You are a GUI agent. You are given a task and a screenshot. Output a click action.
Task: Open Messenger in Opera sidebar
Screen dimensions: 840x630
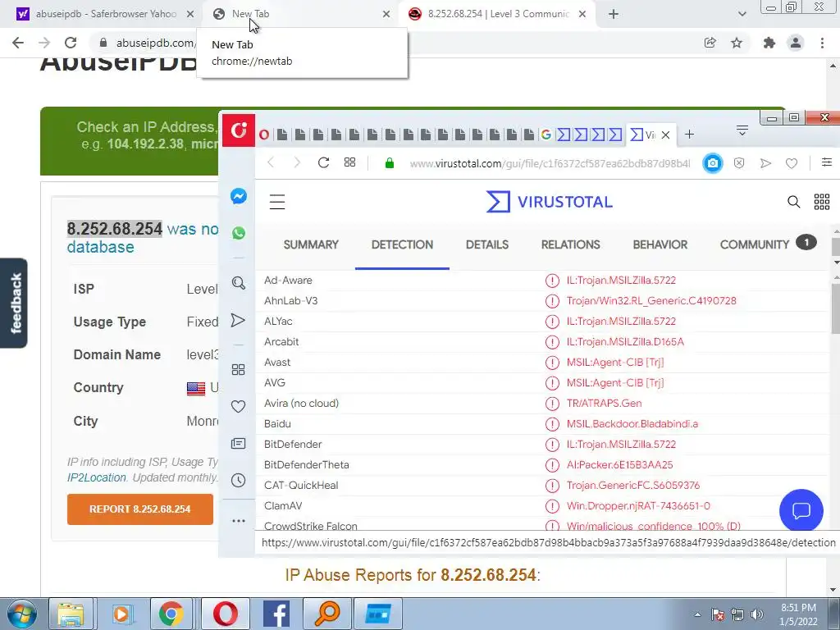click(239, 197)
